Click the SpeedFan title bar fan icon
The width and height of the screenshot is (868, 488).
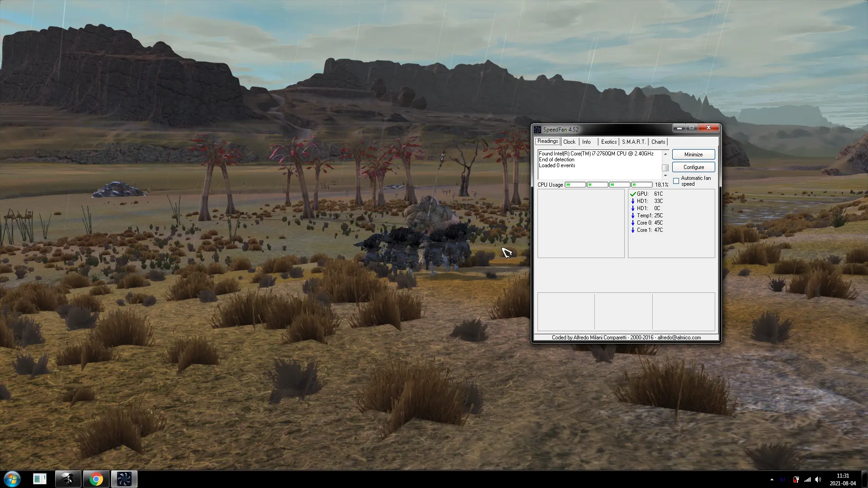tap(538, 129)
